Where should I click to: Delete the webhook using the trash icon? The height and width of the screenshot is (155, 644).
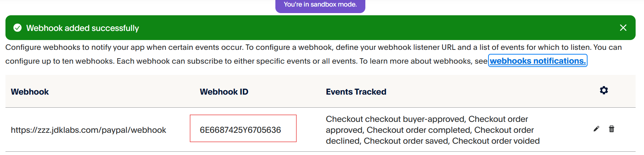pos(612,129)
